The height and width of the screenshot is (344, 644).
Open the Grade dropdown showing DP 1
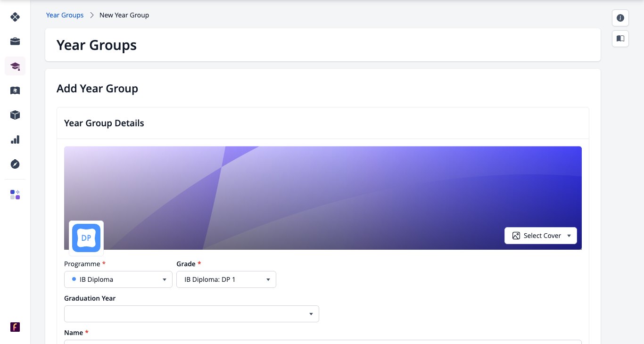coord(226,279)
